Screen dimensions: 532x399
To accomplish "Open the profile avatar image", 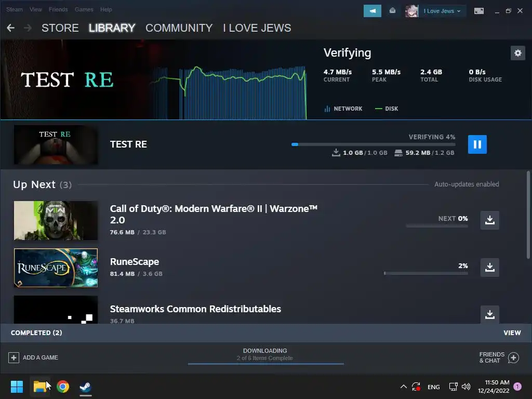I will (411, 11).
